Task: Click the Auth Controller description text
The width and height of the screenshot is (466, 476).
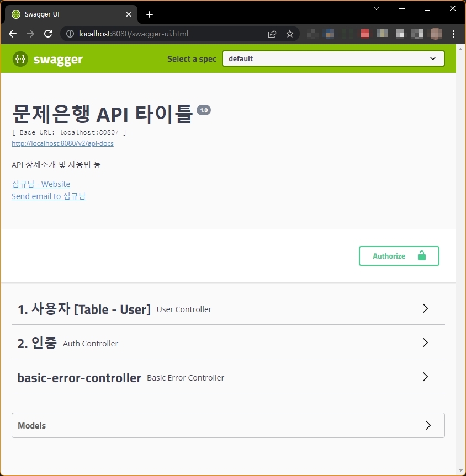Action: [91, 344]
